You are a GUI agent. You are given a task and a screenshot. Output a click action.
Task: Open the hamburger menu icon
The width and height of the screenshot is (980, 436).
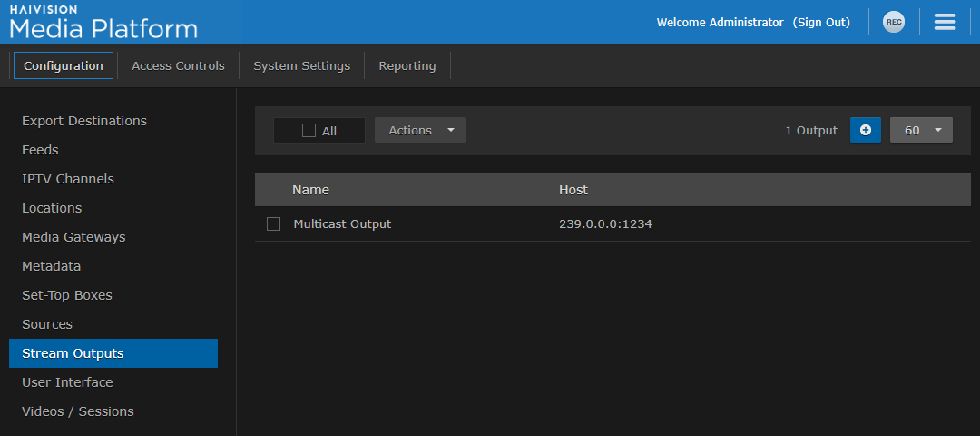pos(945,23)
